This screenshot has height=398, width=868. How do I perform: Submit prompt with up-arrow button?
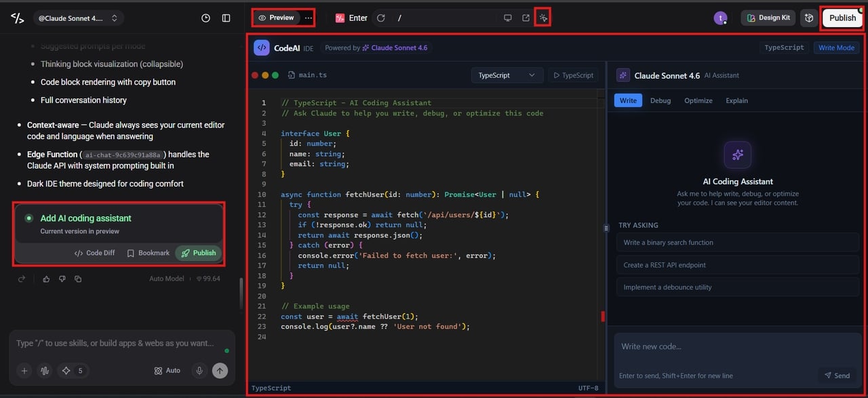220,371
